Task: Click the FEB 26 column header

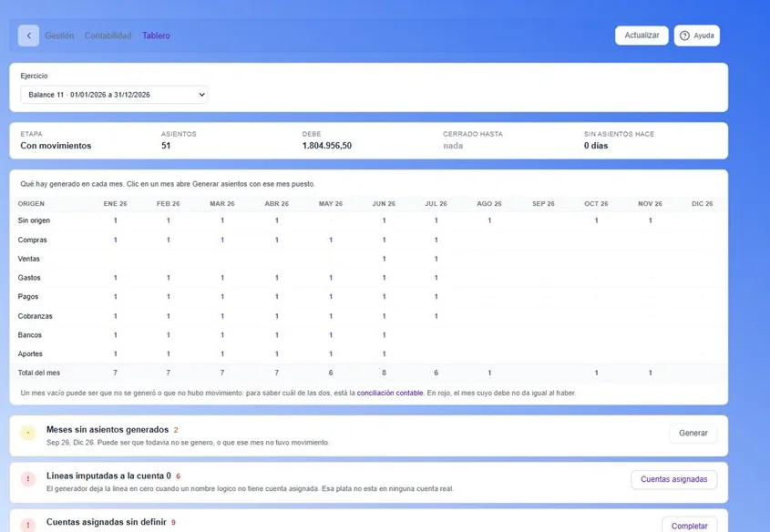Action: [x=169, y=204]
